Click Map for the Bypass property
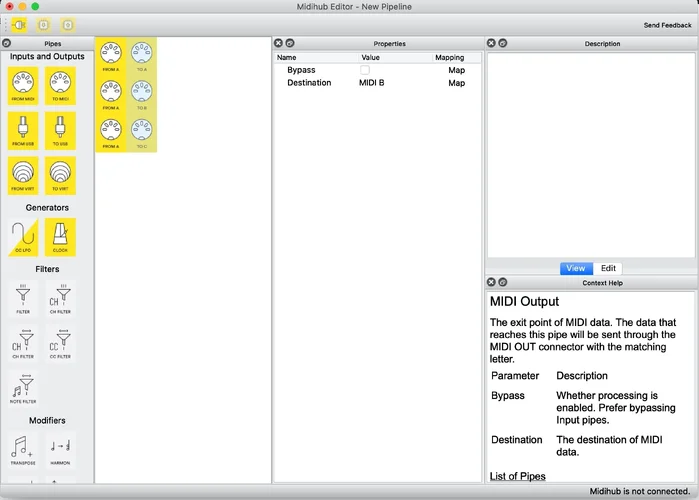Image resolution: width=699 pixels, height=500 pixels. [456, 70]
